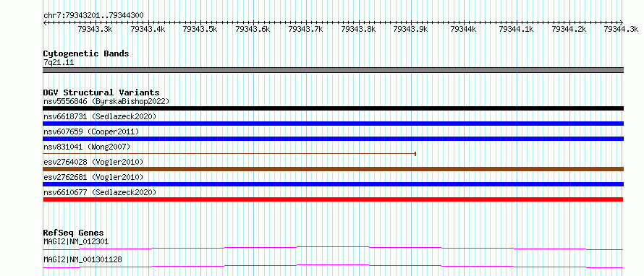Click the nsv831041 (Wong2007) label

(x=87, y=147)
